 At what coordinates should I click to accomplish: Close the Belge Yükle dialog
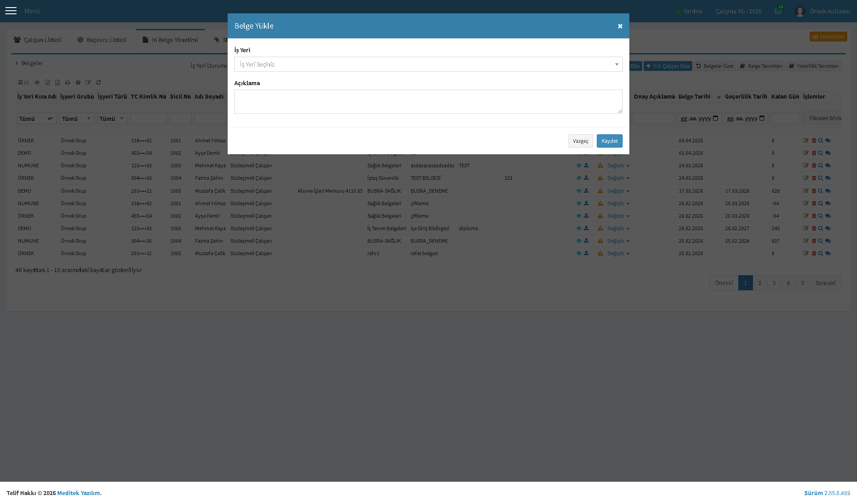620,26
